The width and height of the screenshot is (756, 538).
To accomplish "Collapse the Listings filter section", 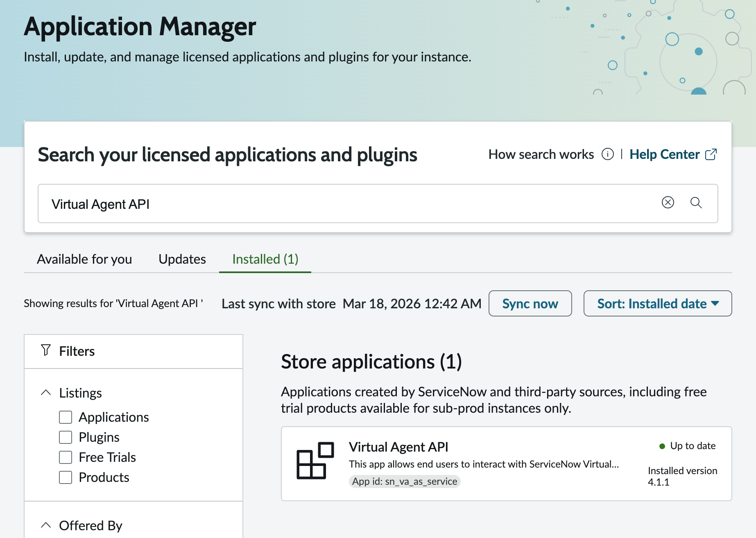I will tap(46, 393).
